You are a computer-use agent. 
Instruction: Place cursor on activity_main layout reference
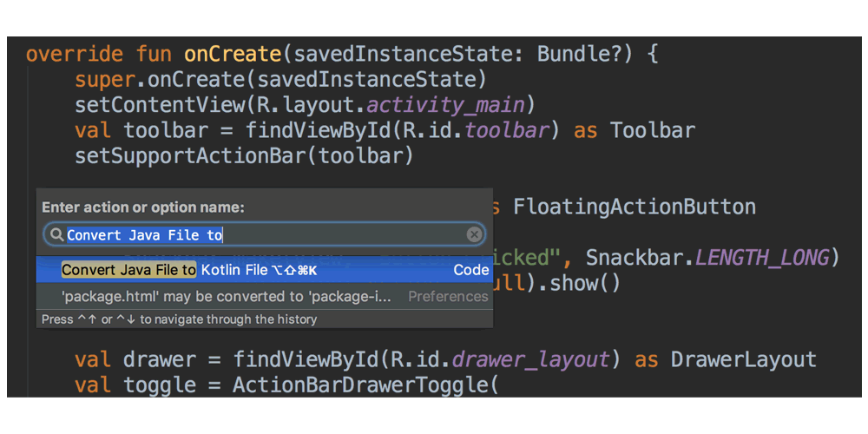pos(445,105)
